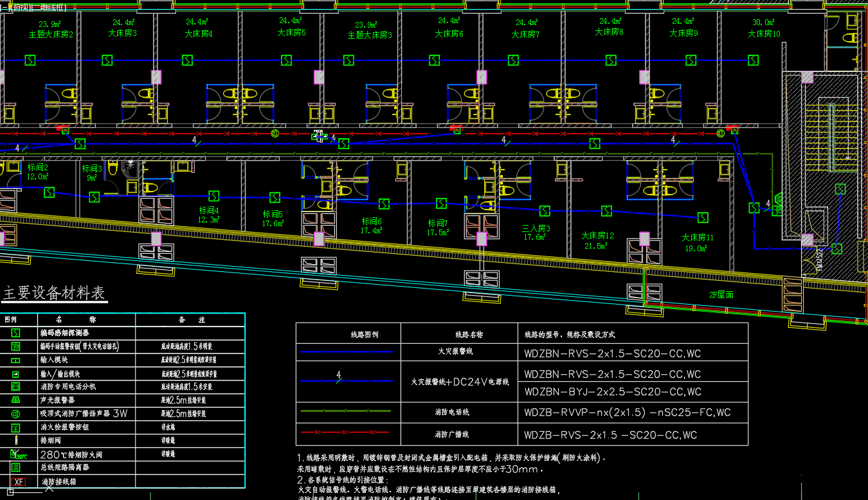This screenshot has height=500, width=868.
Task: Select the 编码感烟探测器 symbol in the legend
Action: coord(15,333)
